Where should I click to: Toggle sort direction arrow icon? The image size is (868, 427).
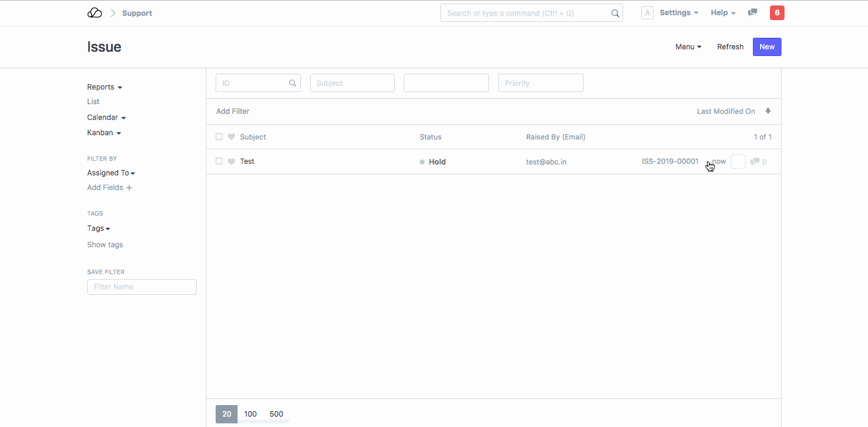click(x=768, y=111)
